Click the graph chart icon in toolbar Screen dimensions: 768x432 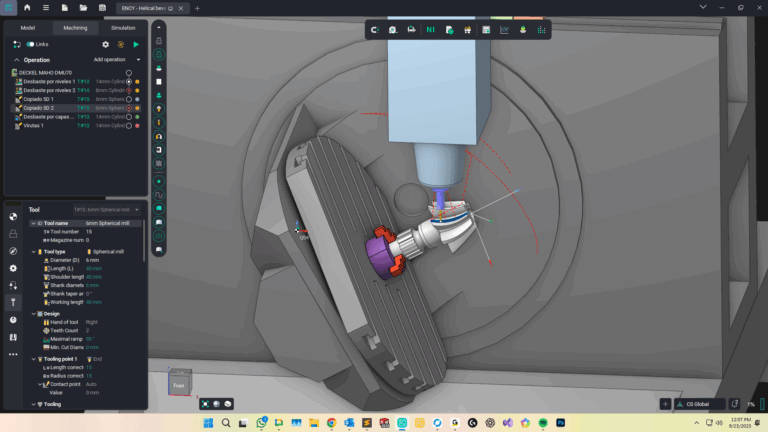pos(504,30)
